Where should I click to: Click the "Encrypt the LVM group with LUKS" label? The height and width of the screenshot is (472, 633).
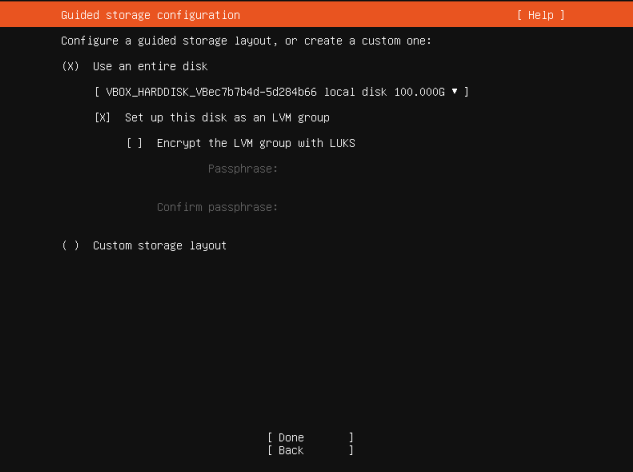(x=256, y=143)
